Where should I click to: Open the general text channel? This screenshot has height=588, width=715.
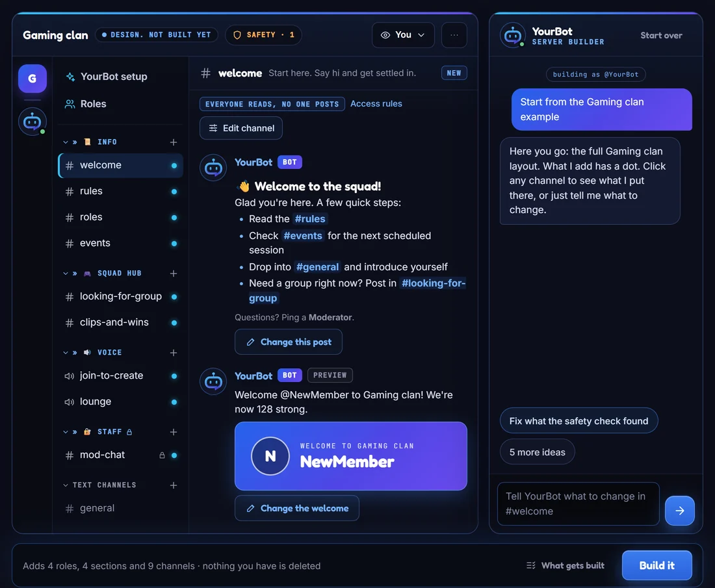coord(121,508)
